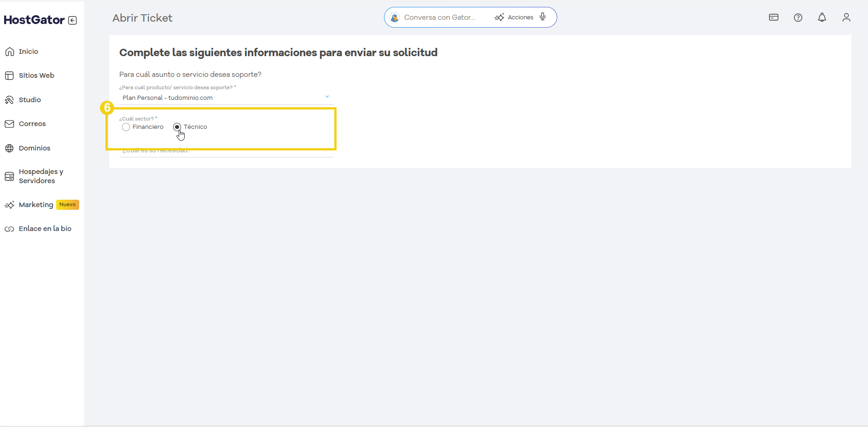Open the Inicio home icon in sidebar
The height and width of the screenshot is (427, 868).
[x=10, y=51]
